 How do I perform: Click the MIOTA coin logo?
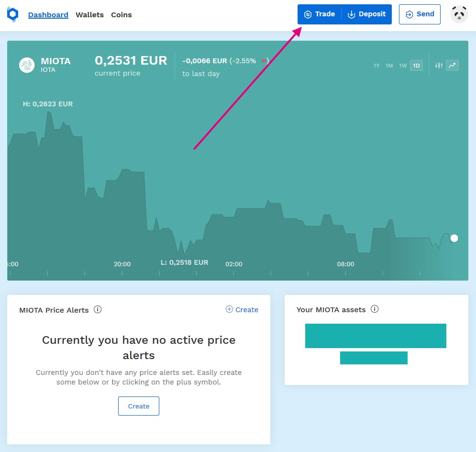(x=27, y=65)
